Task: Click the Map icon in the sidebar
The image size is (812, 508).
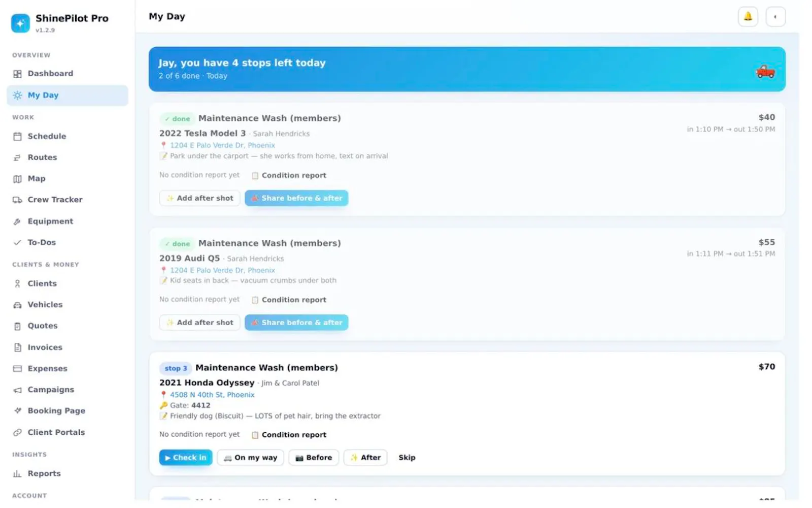Action: (x=17, y=179)
